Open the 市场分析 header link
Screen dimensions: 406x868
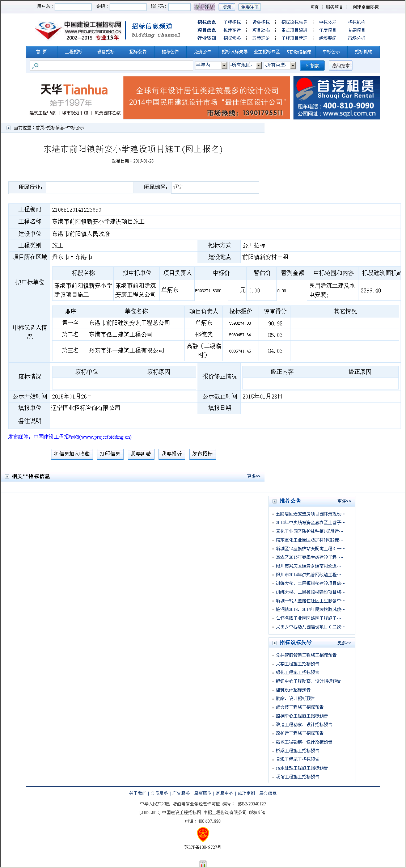pos(357,38)
